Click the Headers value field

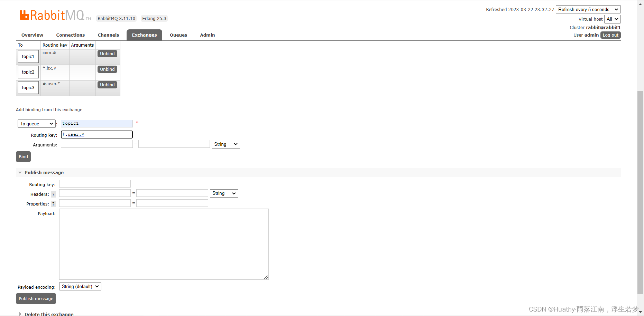pos(172,193)
